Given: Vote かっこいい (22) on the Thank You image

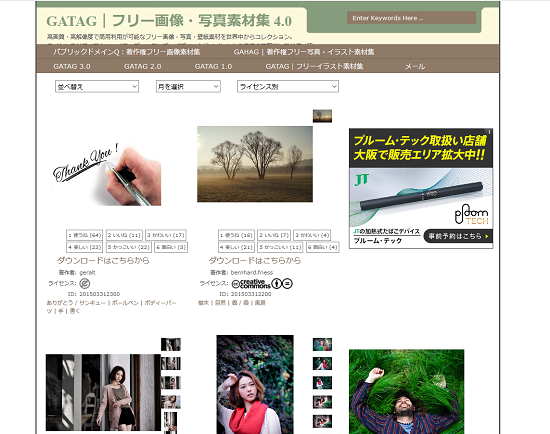Looking at the screenshot, I should pyautogui.click(x=129, y=247).
